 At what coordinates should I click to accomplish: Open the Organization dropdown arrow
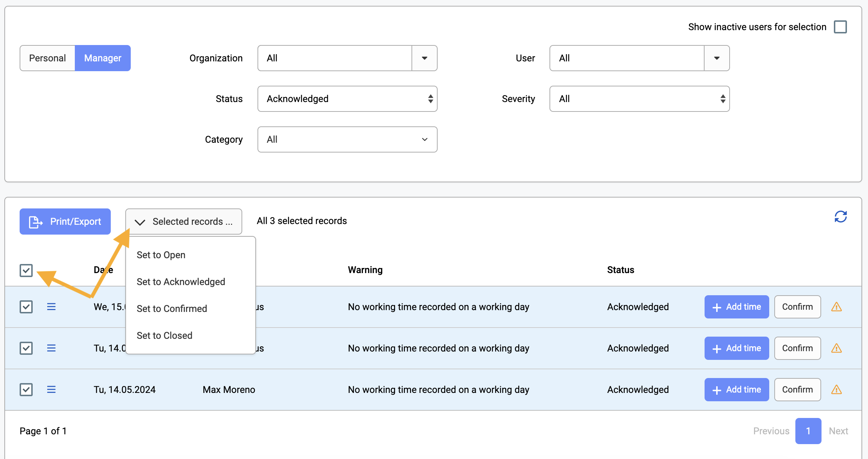click(424, 58)
